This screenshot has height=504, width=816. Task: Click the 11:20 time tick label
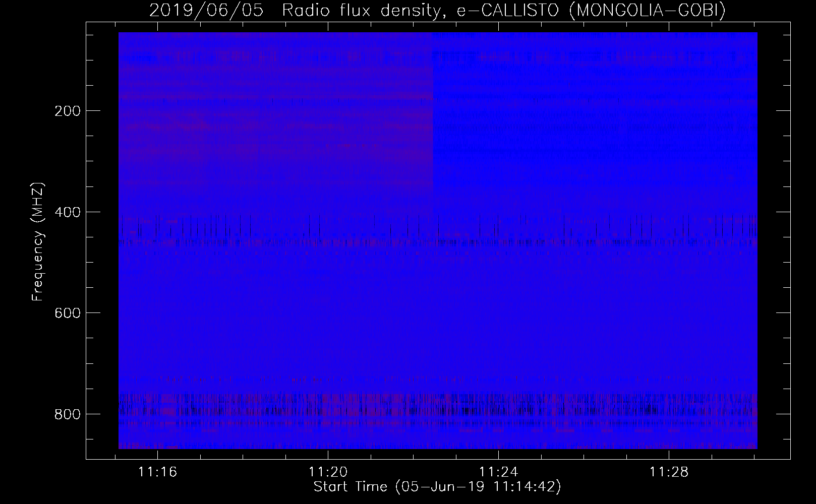point(328,472)
